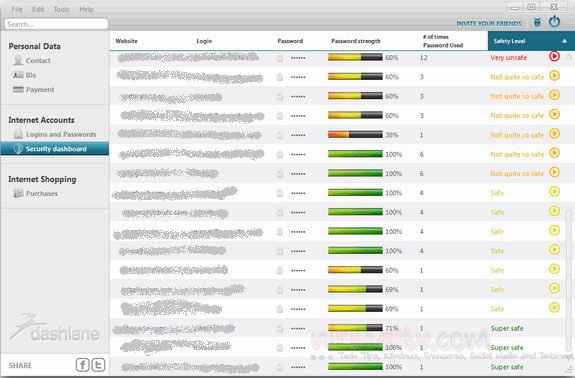575x378 pixels.
Task: Open the Edit menu
Action: click(x=38, y=9)
